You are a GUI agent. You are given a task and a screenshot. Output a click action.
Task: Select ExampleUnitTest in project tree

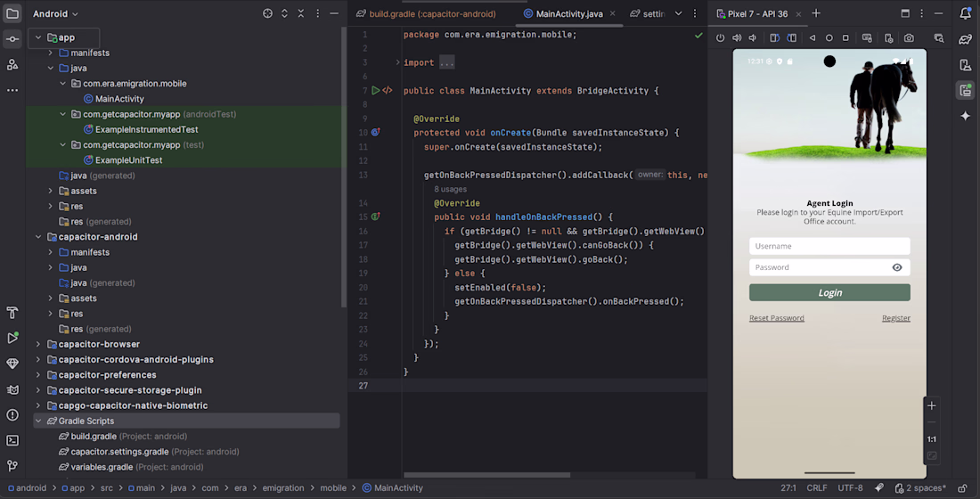click(x=129, y=160)
